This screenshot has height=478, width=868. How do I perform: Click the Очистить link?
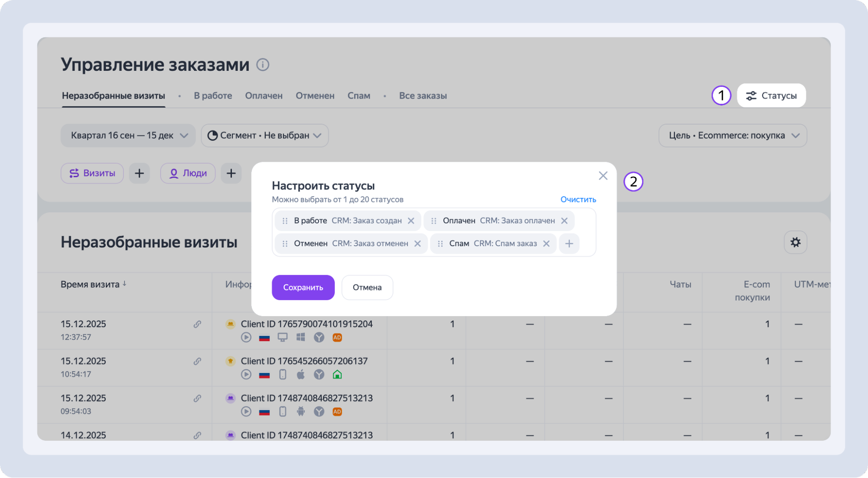(578, 199)
